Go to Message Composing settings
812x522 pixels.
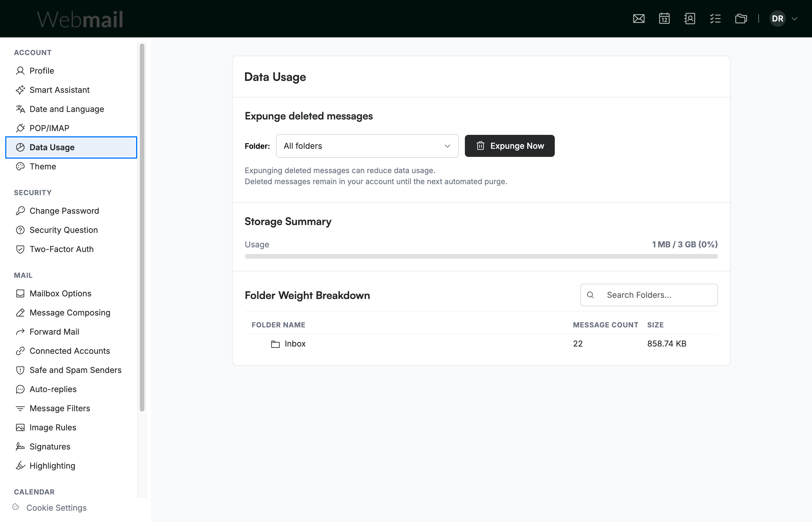coord(71,313)
